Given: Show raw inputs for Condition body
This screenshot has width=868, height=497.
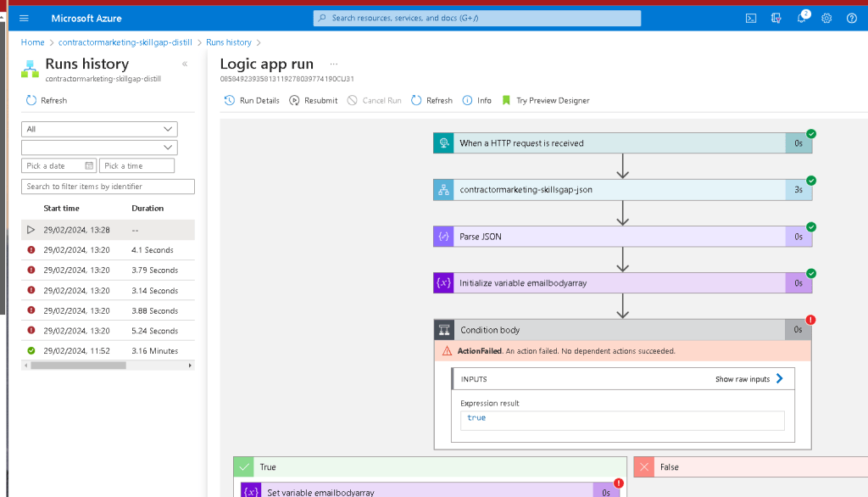Looking at the screenshot, I should tap(749, 379).
